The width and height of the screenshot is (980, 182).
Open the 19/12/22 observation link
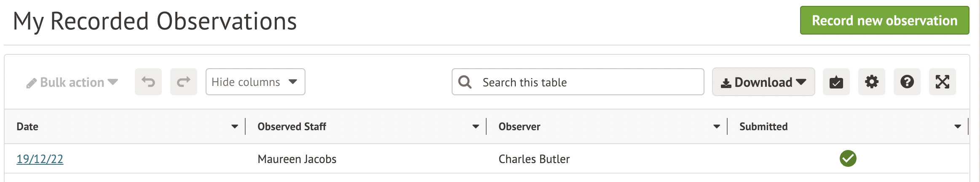pyautogui.click(x=40, y=159)
